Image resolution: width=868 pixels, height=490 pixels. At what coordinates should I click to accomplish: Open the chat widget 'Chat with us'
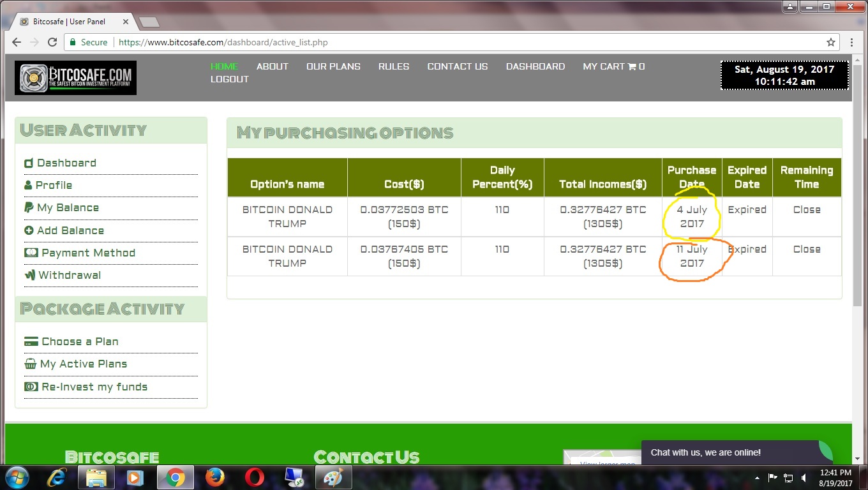coord(737,452)
